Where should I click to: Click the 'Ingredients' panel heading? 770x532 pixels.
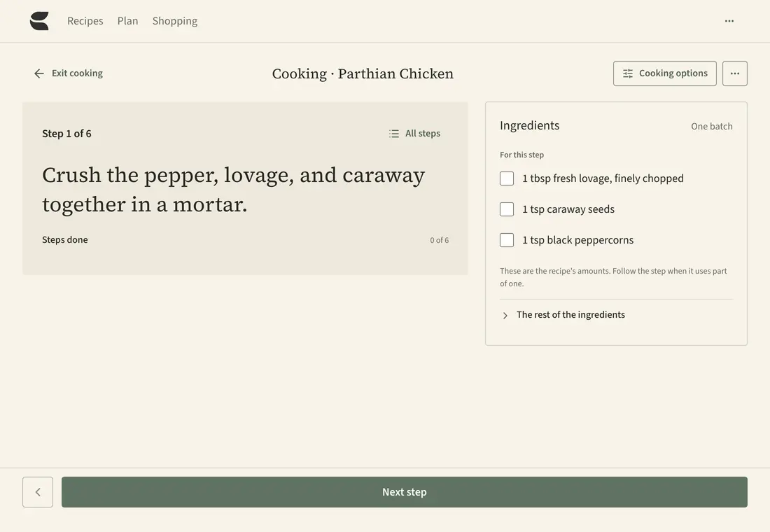coord(529,126)
